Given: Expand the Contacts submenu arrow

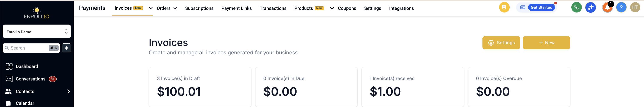Looking at the screenshot, I should (x=68, y=91).
